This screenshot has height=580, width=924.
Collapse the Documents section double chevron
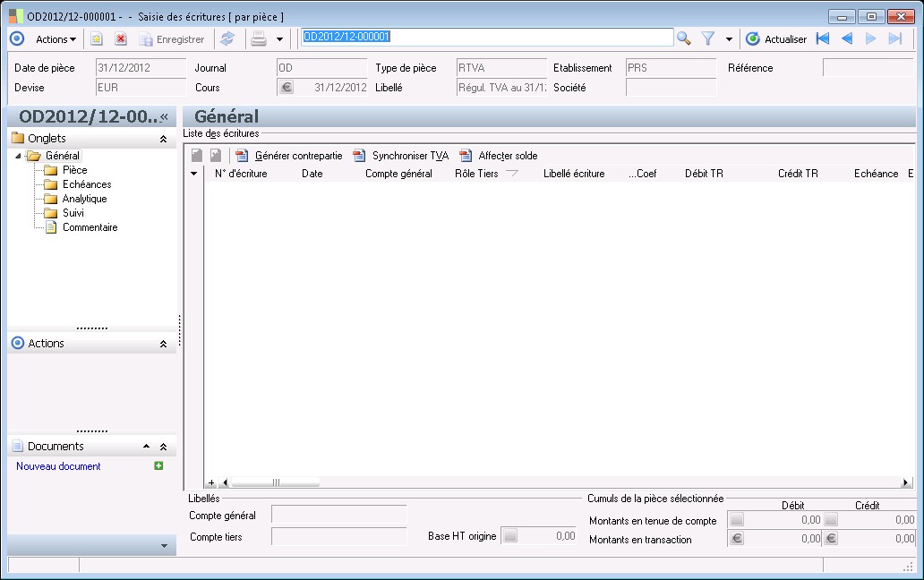tap(163, 447)
